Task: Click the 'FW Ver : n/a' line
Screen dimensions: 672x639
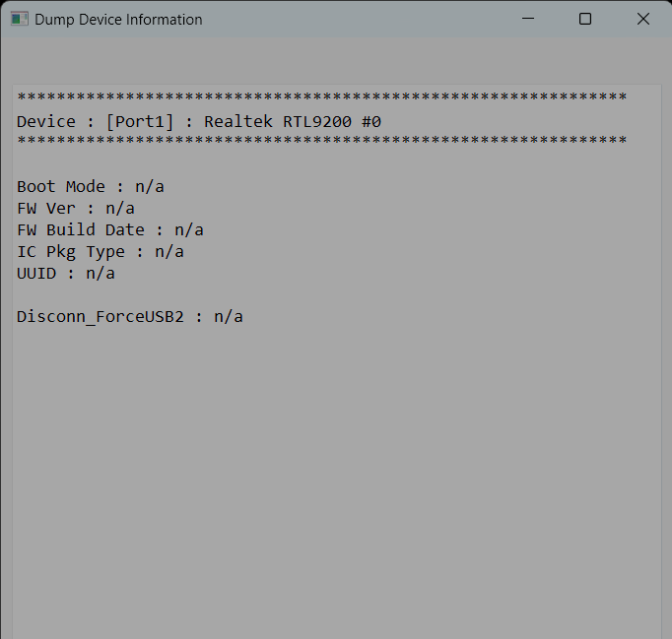Action: click(76, 209)
